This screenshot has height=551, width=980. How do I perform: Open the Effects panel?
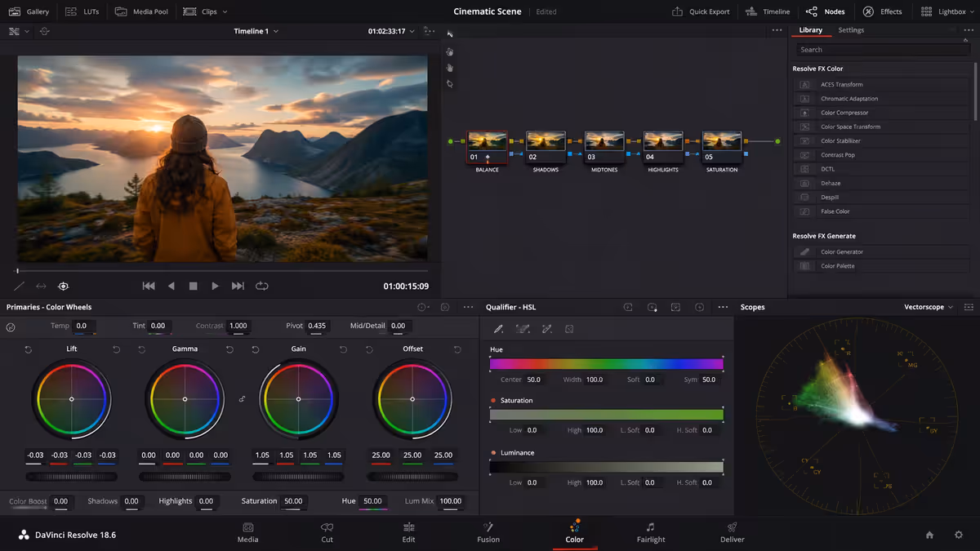tap(882, 11)
